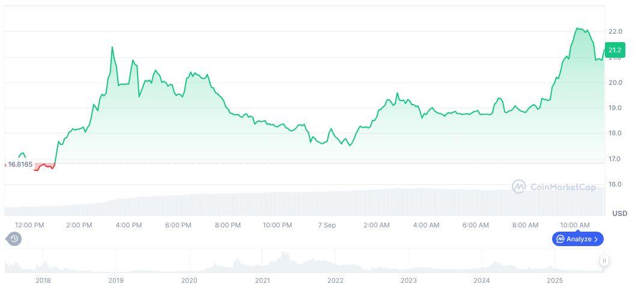This screenshot has width=644, height=287.
Task: Click the 12:00 PM time axis label
Action: point(29,225)
